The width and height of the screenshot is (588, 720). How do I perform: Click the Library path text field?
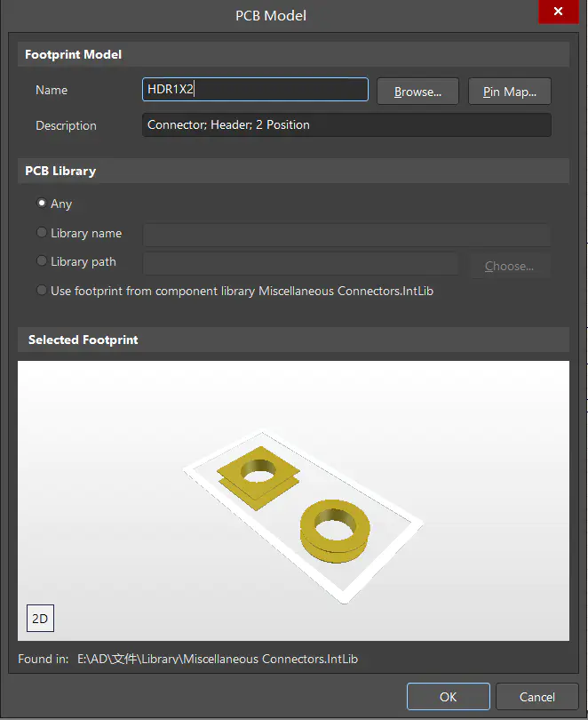300,264
